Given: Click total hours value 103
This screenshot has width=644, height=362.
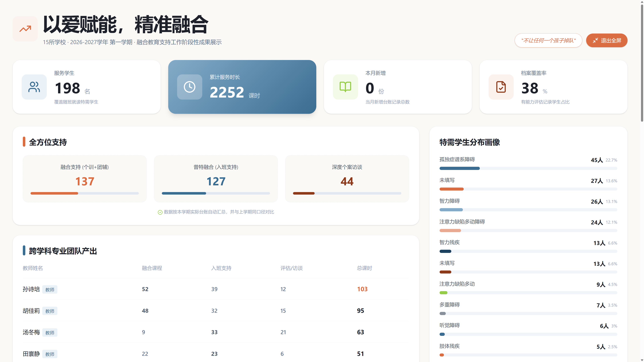Looking at the screenshot, I should click(x=362, y=289).
